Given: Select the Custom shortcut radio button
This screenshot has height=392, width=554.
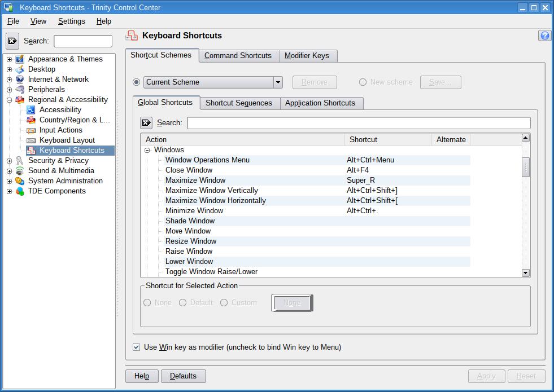Looking at the screenshot, I should [x=224, y=303].
